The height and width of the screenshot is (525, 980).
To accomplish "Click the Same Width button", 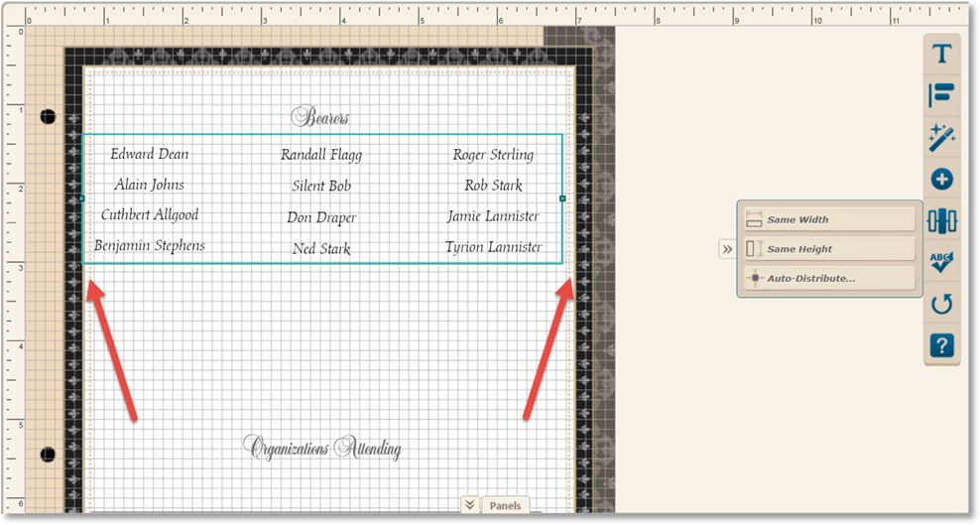I will pos(828,219).
